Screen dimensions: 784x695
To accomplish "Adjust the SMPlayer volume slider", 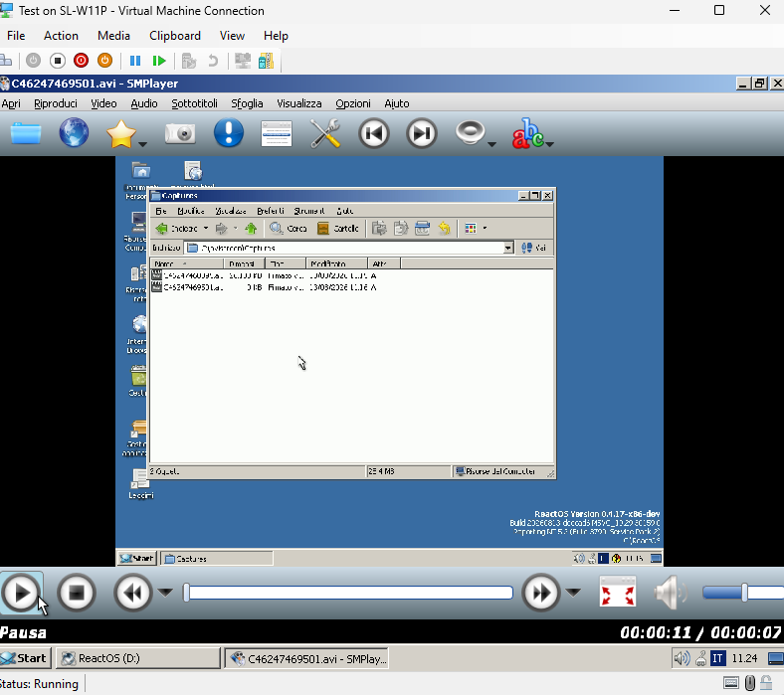I will pyautogui.click(x=743, y=593).
